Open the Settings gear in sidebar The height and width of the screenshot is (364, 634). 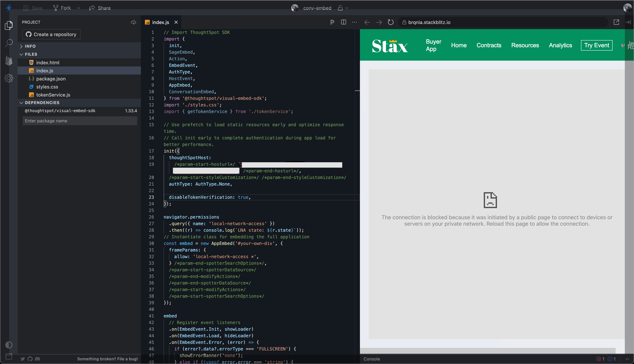click(9, 78)
